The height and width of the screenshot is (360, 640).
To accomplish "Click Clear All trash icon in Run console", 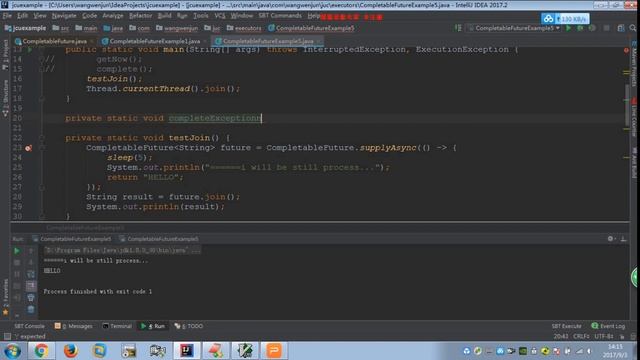I will click(31, 310).
